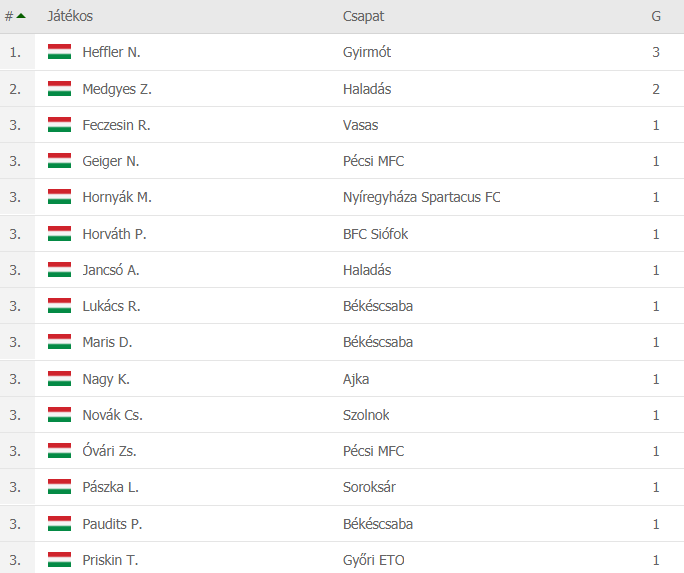
Task: Click the flag icon beside Pászka L.
Action: tap(59, 487)
